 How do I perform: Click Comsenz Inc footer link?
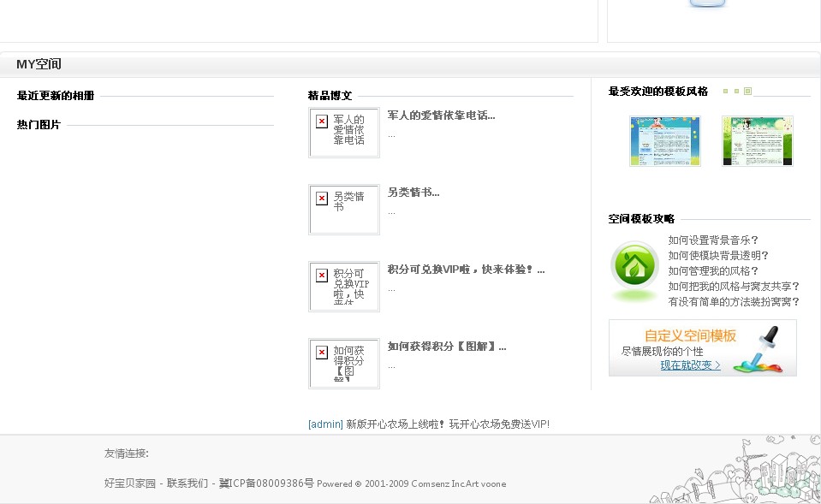click(438, 483)
